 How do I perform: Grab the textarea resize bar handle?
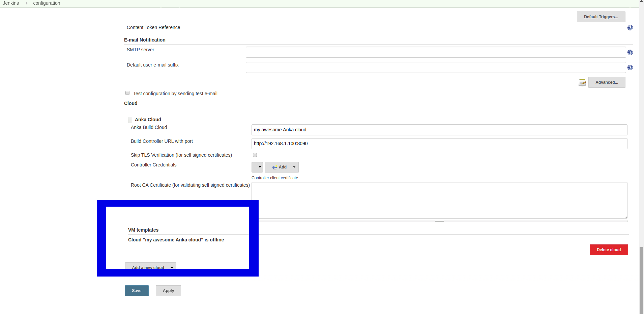(439, 221)
